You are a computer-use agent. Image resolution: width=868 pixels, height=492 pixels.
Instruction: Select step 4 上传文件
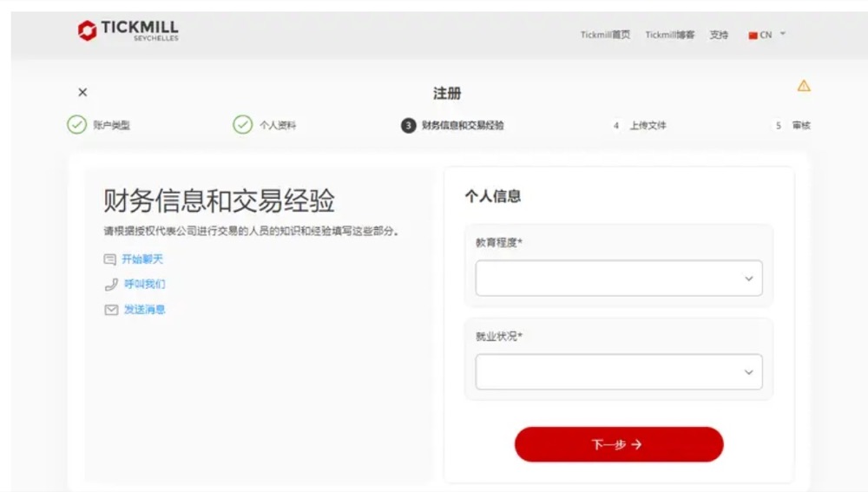tap(640, 126)
